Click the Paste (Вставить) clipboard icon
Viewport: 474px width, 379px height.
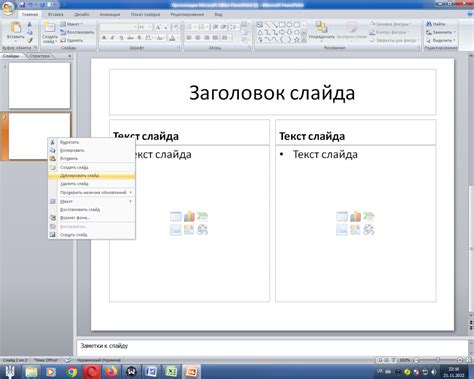coord(15,27)
